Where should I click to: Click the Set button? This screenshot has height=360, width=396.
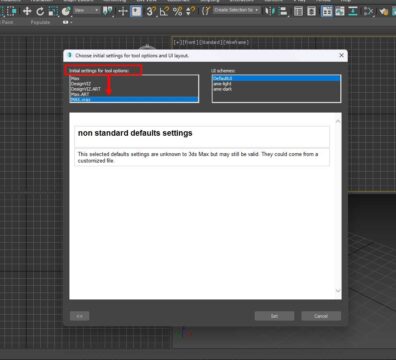pos(274,316)
